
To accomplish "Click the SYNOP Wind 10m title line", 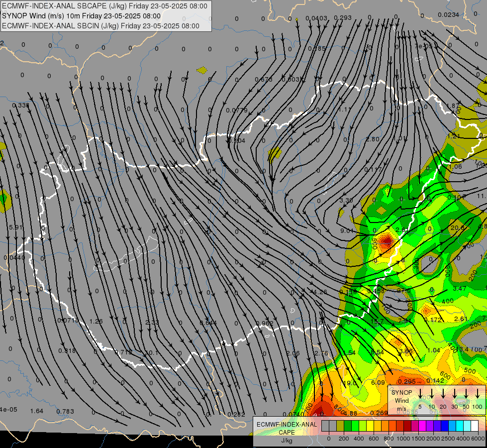I will coord(82,16).
